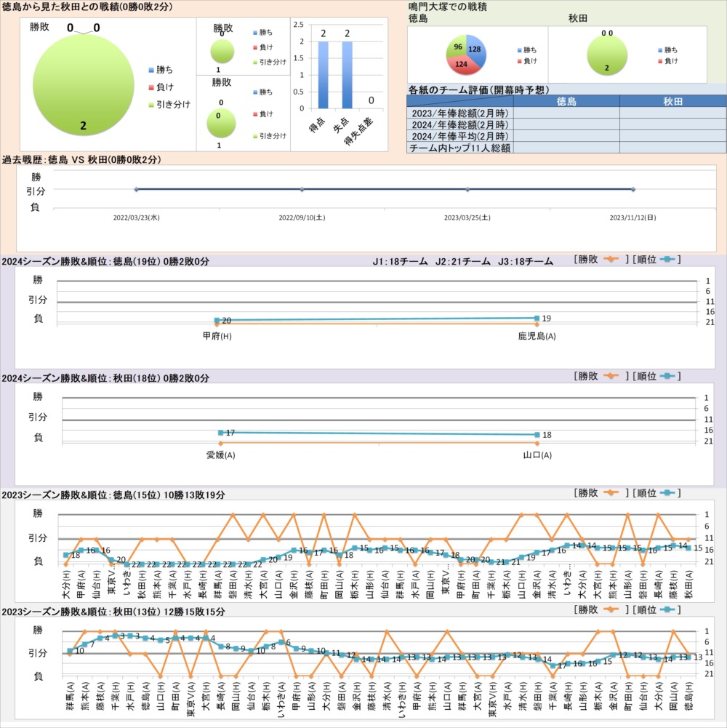This screenshot has width=727, height=728.
Task: Select the 秋田 column header in evaluation table
Action: (x=672, y=102)
